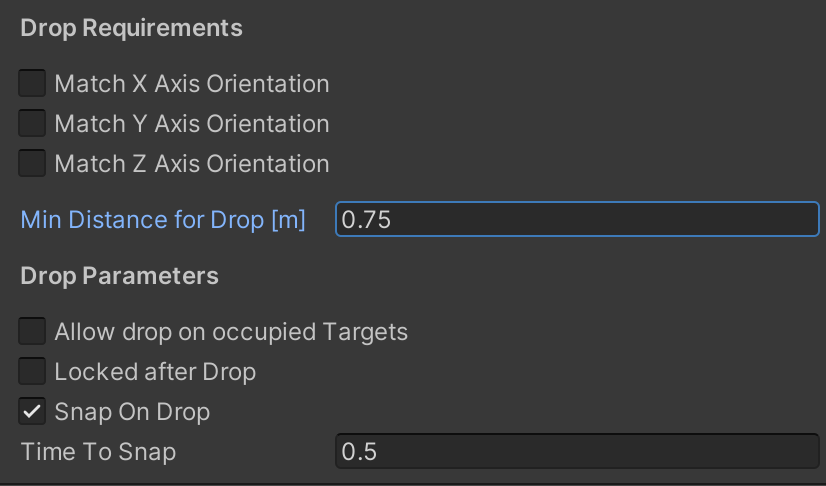Click the Match Z Axis Orientation label text
The image size is (826, 486).
pos(192,164)
